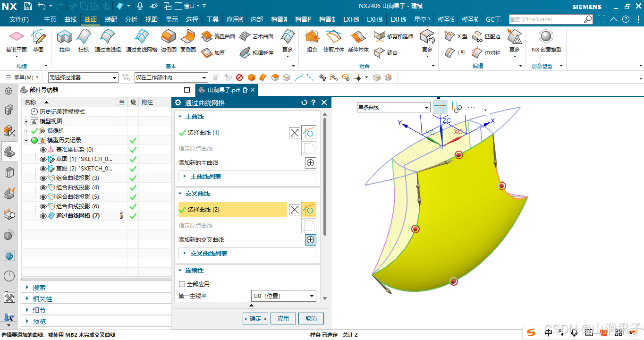Toggle visibility of 组合曲线投影 (4)
This screenshot has height=340, width=644.
pyautogui.click(x=43, y=187)
